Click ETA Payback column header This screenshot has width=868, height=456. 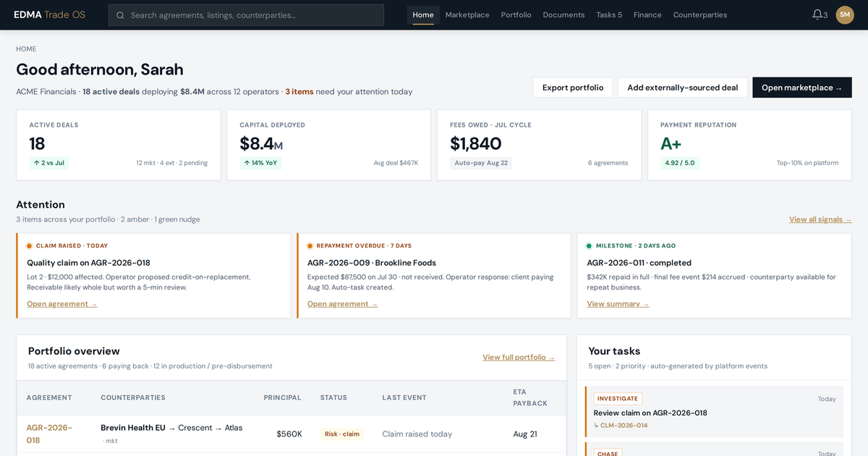(x=530, y=397)
